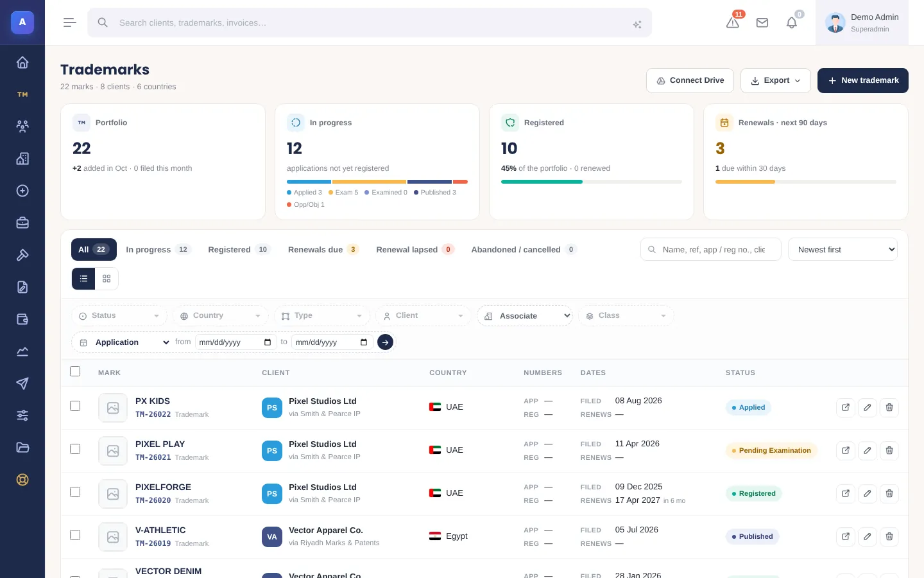
Task: Tick the select-all checkbox in table header
Action: [x=75, y=371]
